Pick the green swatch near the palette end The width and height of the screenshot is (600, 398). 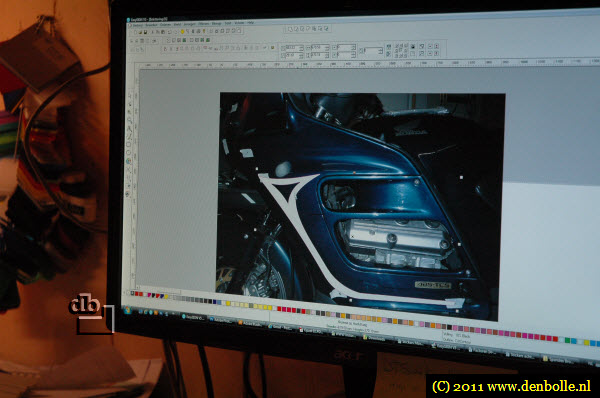point(567,340)
